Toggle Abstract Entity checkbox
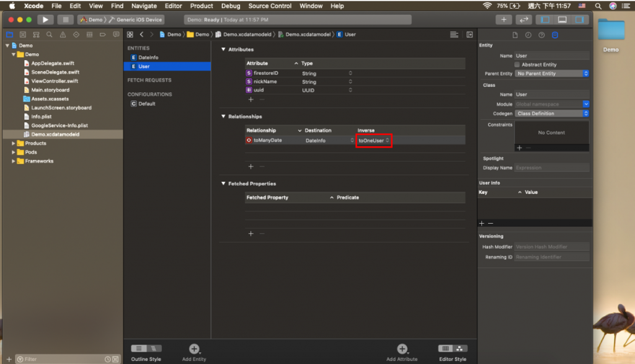The width and height of the screenshot is (635, 364). pos(517,64)
